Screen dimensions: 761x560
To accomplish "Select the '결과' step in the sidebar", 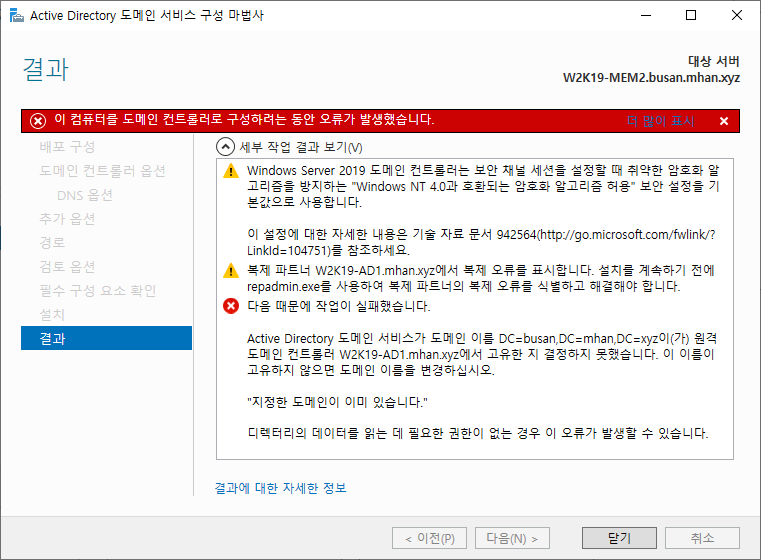I will 106,338.
